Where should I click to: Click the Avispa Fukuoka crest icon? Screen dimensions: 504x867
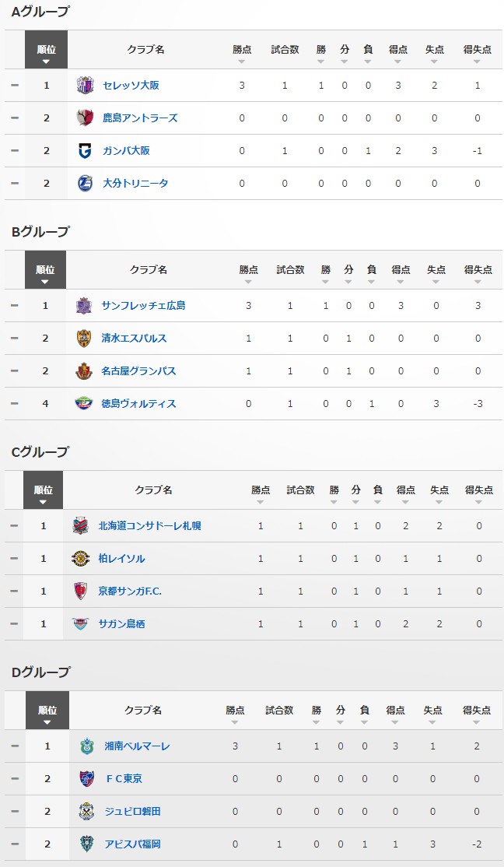[86, 844]
